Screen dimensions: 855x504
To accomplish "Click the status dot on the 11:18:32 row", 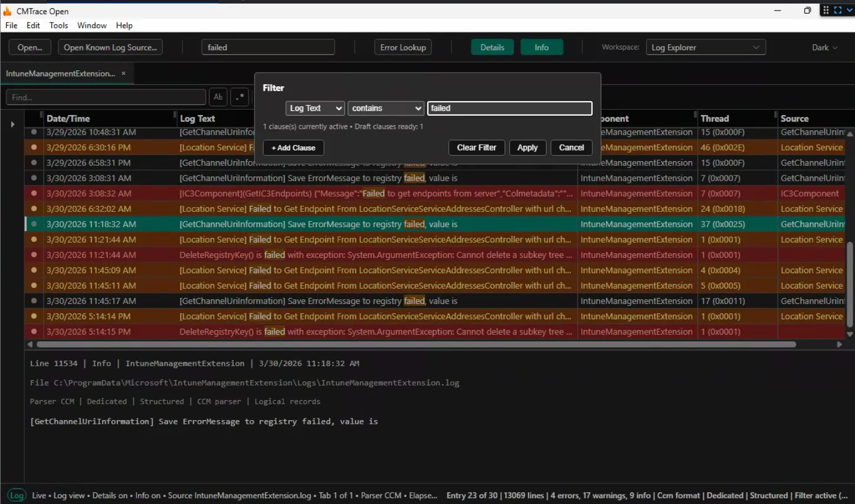I will (x=34, y=224).
